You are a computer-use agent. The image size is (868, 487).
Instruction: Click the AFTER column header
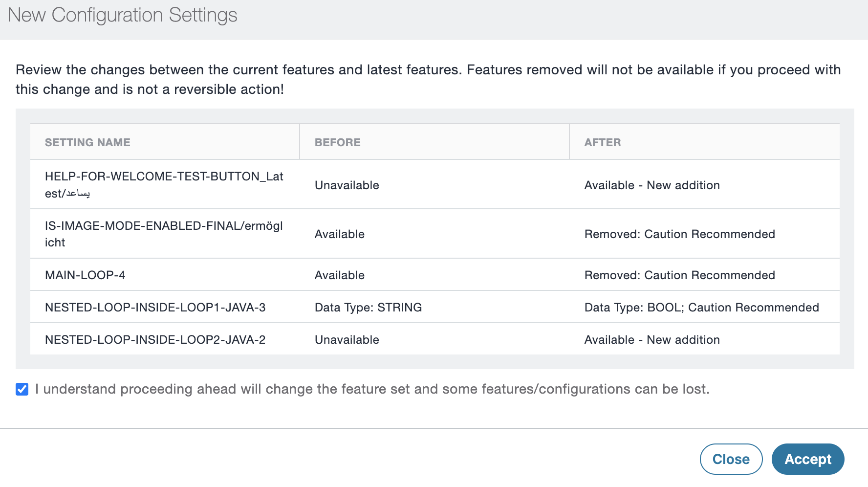tap(603, 142)
